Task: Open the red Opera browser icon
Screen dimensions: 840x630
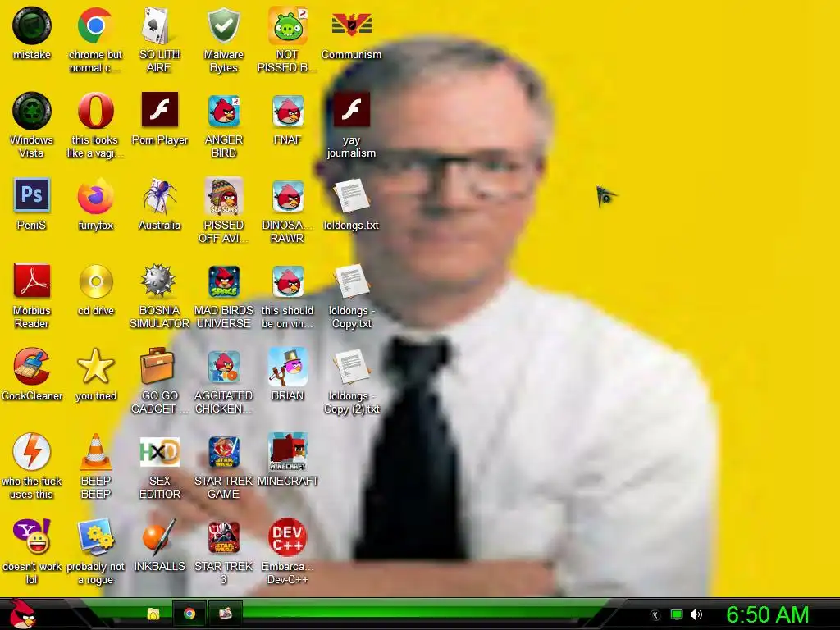Action: [x=95, y=111]
